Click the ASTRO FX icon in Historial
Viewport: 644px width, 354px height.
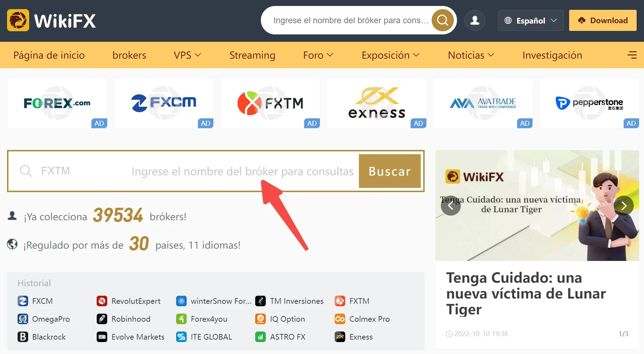[x=260, y=337]
